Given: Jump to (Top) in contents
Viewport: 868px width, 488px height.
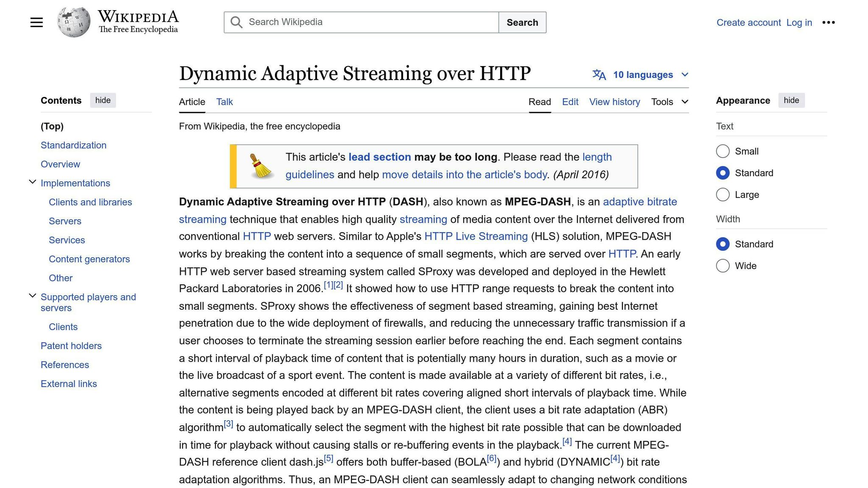Looking at the screenshot, I should [52, 126].
